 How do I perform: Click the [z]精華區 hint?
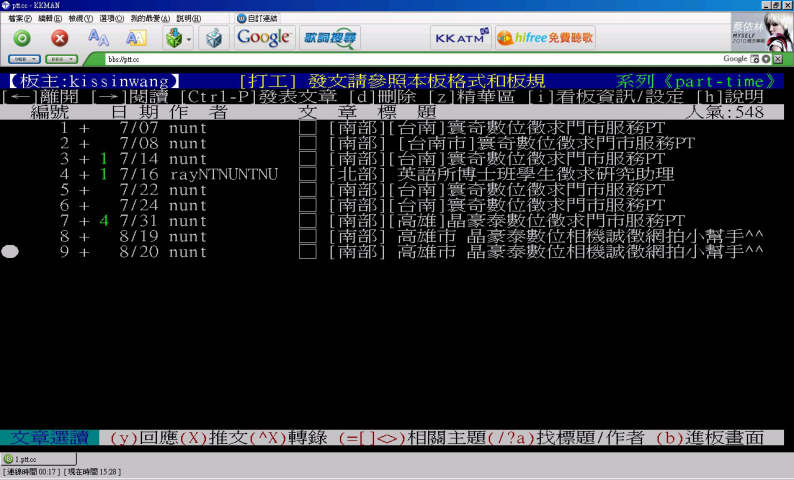(472, 96)
